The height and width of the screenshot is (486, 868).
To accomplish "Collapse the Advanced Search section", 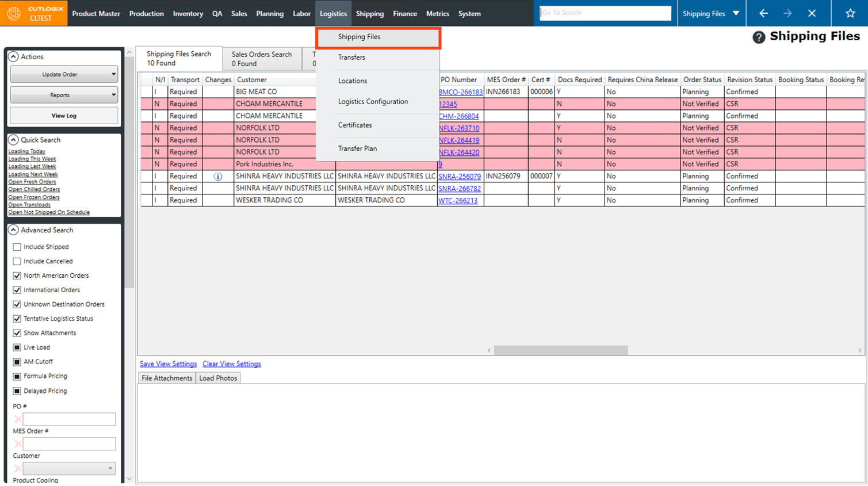I will pyautogui.click(x=13, y=230).
